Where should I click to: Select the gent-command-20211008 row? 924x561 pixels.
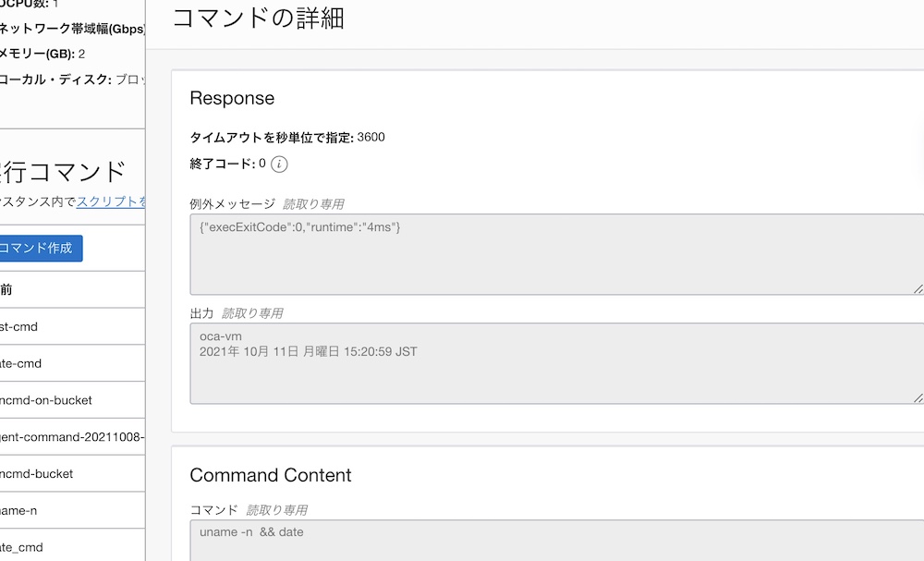pyautogui.click(x=72, y=436)
